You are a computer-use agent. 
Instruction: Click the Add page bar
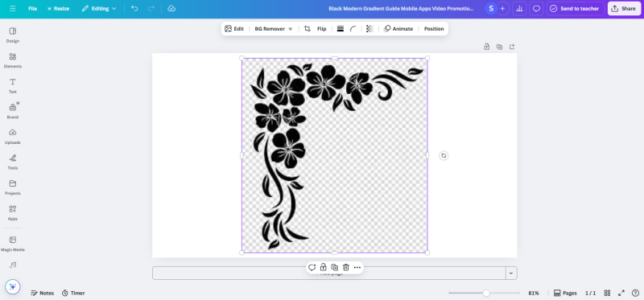point(329,273)
